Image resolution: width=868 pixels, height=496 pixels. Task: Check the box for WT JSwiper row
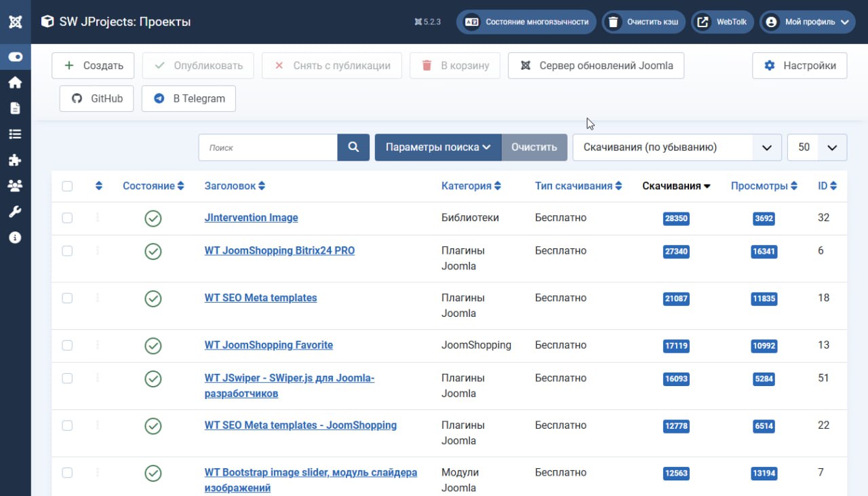[67, 378]
